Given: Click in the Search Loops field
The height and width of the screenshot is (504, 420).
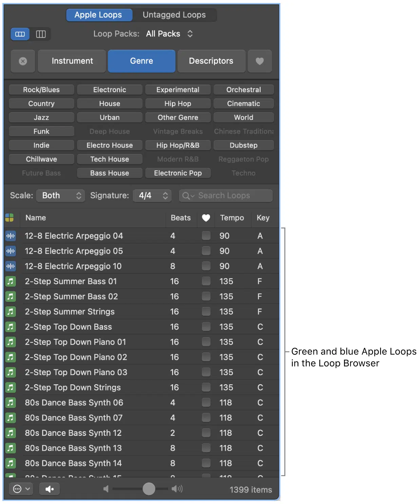Looking at the screenshot, I should pyautogui.click(x=226, y=196).
